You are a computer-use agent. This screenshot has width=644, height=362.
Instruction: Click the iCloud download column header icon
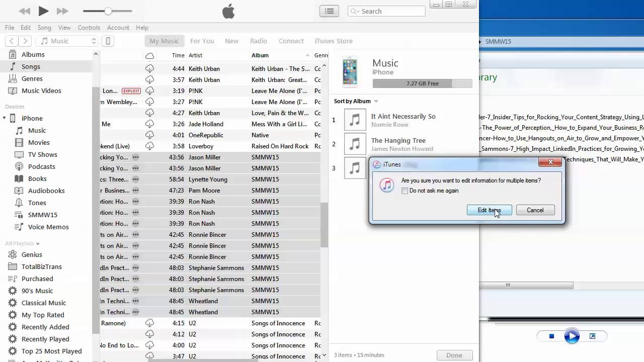[x=149, y=55]
